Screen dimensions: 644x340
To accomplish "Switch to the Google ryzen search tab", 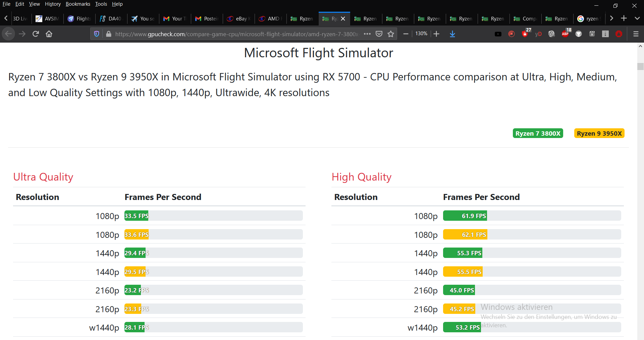I will (589, 19).
